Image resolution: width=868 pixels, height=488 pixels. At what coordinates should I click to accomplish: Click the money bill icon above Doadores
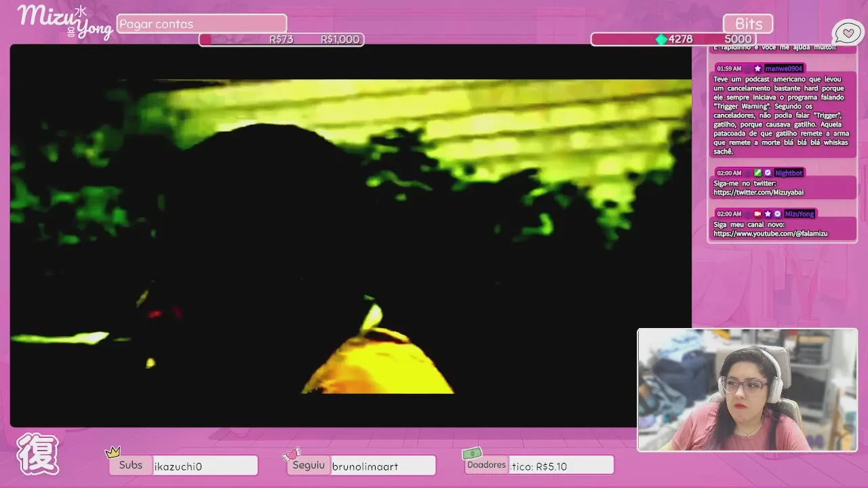pyautogui.click(x=472, y=453)
